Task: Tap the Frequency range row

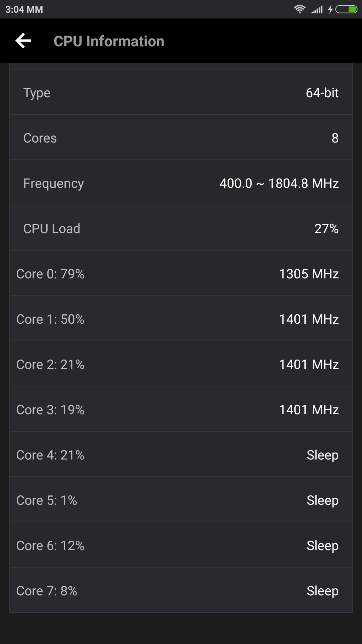Action: click(x=181, y=183)
